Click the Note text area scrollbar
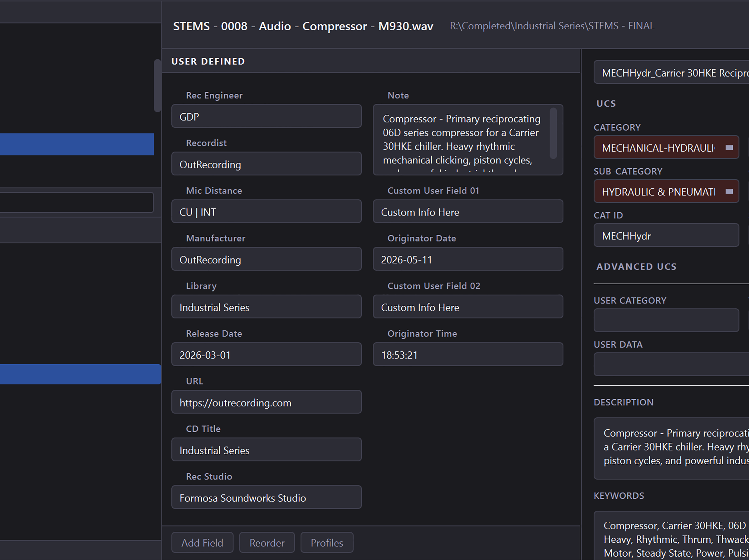This screenshot has width=749, height=560. (x=553, y=133)
